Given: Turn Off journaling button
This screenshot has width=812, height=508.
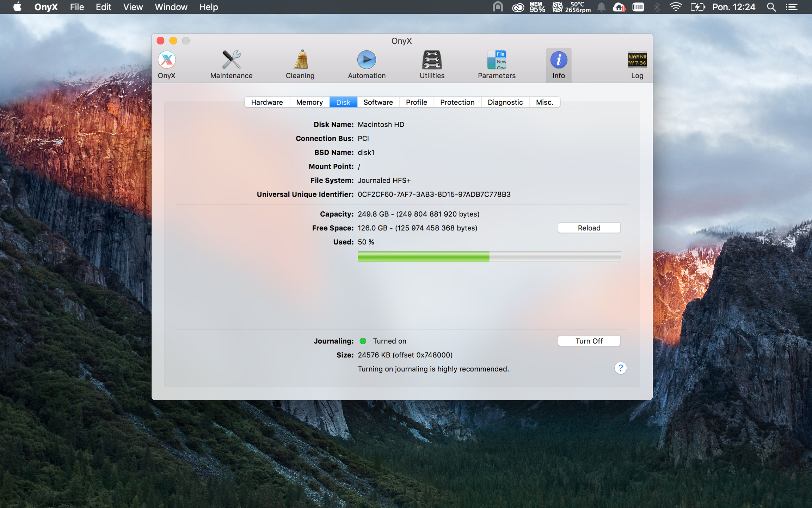Looking at the screenshot, I should (x=589, y=341).
